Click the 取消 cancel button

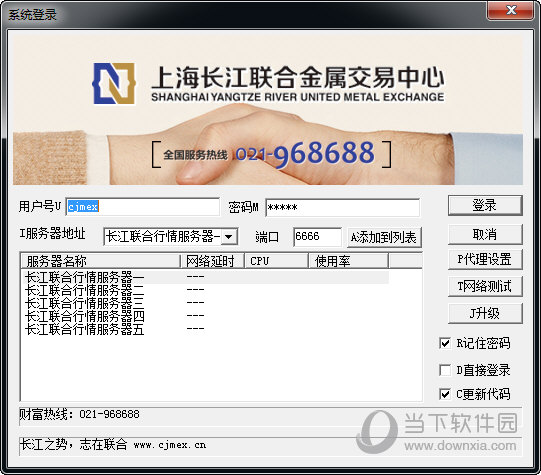[485, 235]
